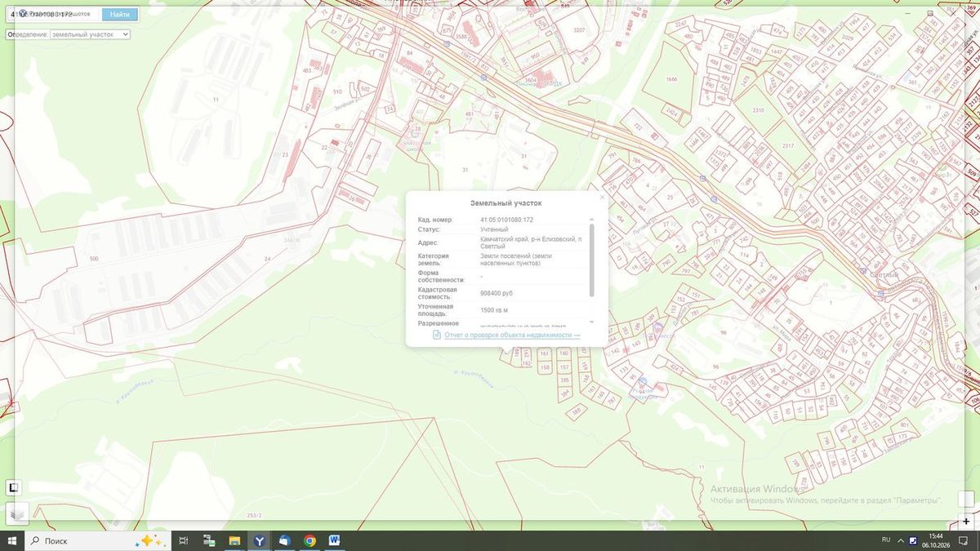Select the cadastral cost 908400 руб
The height and width of the screenshot is (551, 980).
pyautogui.click(x=497, y=293)
